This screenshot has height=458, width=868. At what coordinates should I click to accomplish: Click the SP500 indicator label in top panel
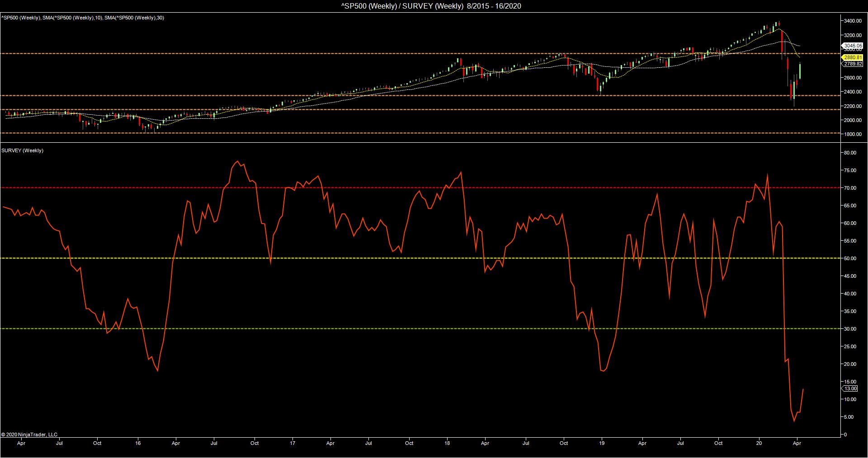point(83,18)
